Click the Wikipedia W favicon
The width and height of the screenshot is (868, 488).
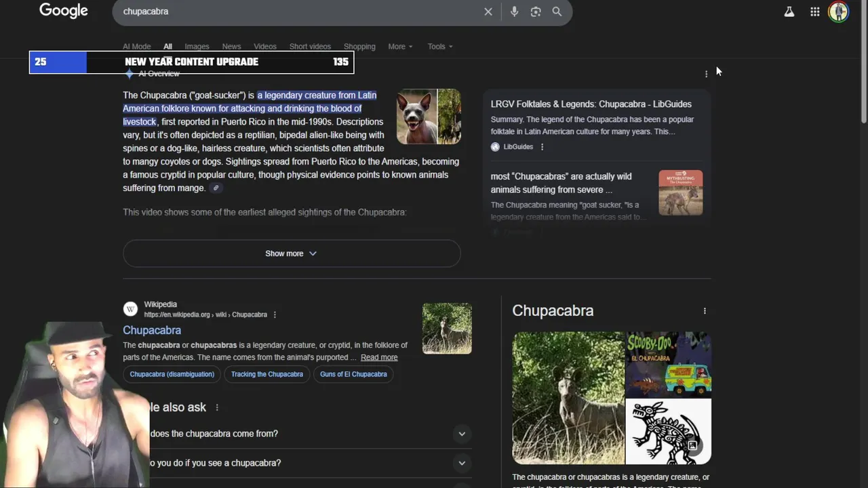130,309
